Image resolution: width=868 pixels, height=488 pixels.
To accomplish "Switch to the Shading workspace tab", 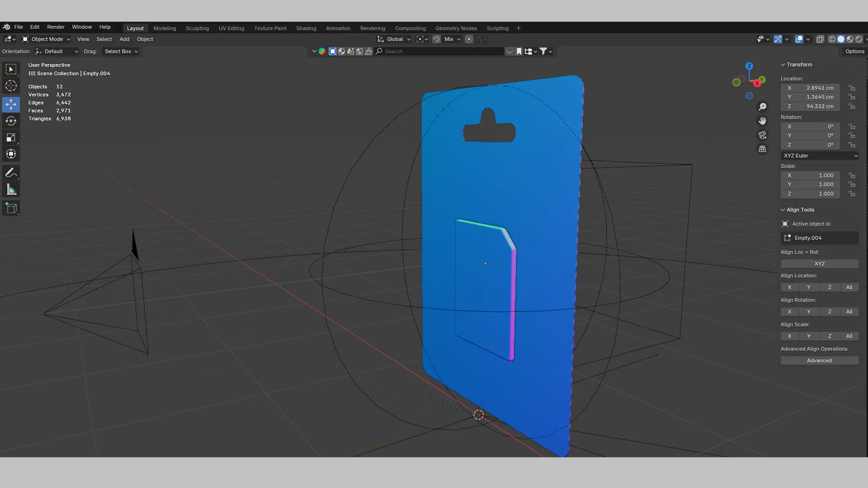I will click(x=306, y=28).
